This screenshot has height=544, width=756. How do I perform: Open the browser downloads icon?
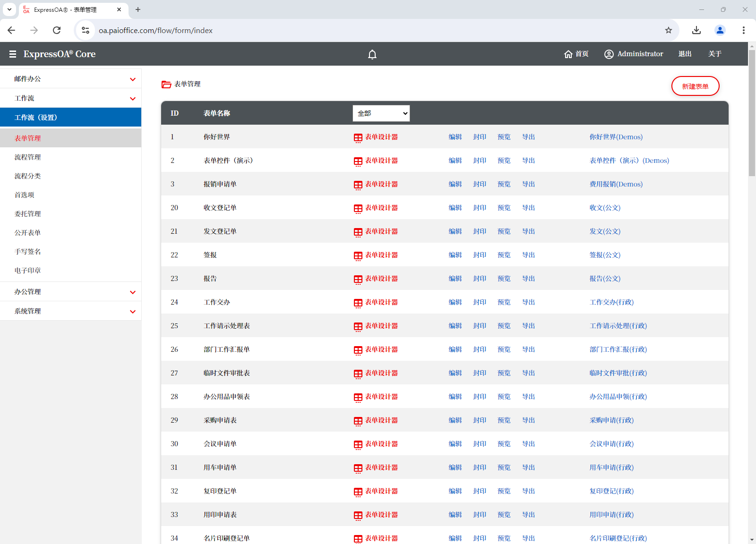[x=696, y=30]
